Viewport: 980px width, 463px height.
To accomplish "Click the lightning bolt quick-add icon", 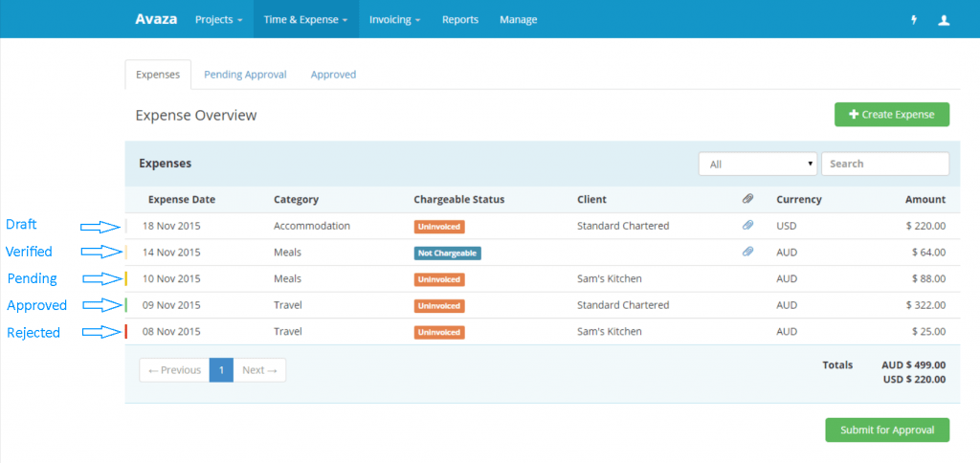I will click(914, 19).
